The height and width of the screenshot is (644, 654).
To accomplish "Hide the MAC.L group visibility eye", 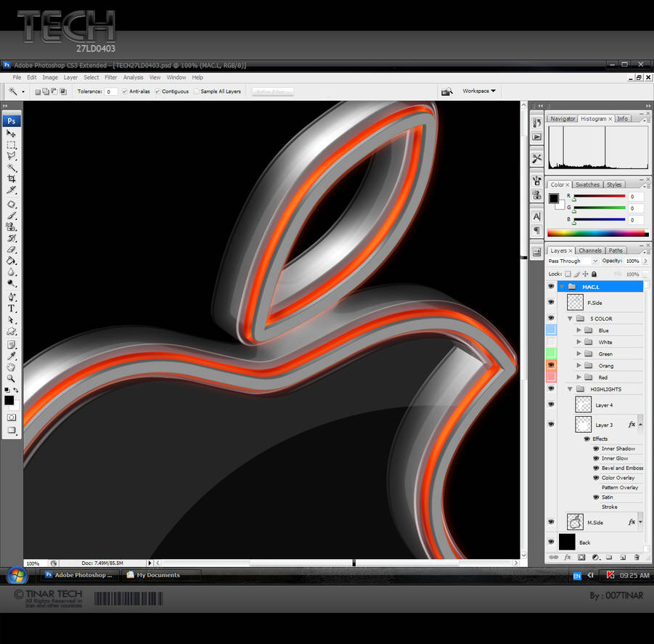I will click(x=551, y=287).
